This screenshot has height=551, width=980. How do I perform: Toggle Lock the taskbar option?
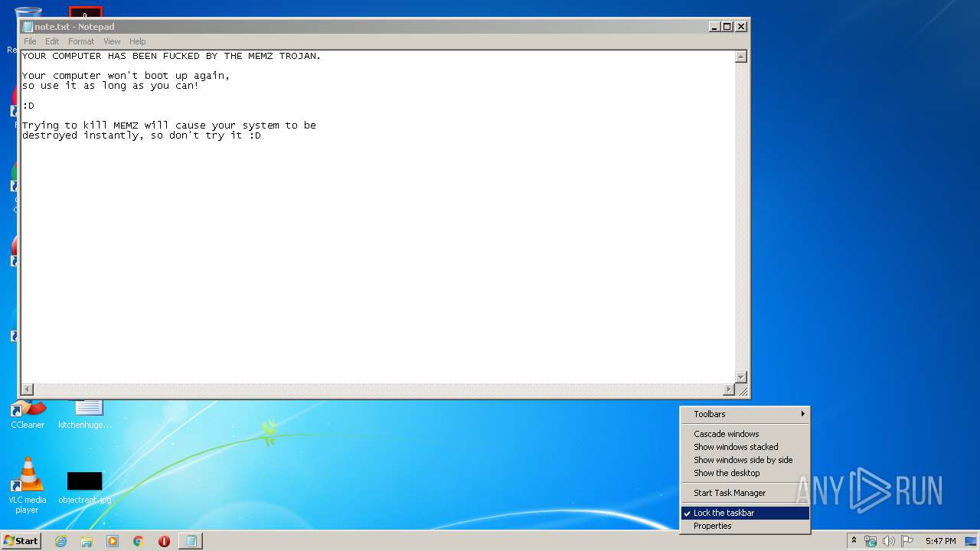pyautogui.click(x=745, y=513)
